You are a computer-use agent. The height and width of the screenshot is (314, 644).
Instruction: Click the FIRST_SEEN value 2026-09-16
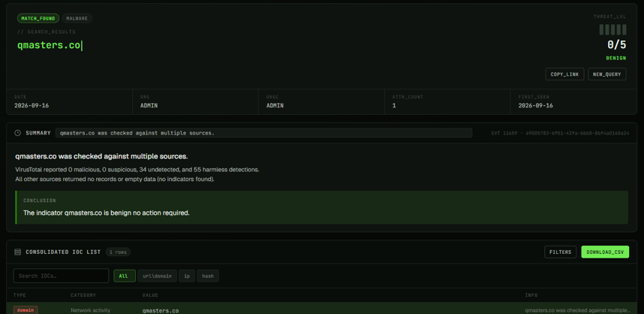[536, 106]
